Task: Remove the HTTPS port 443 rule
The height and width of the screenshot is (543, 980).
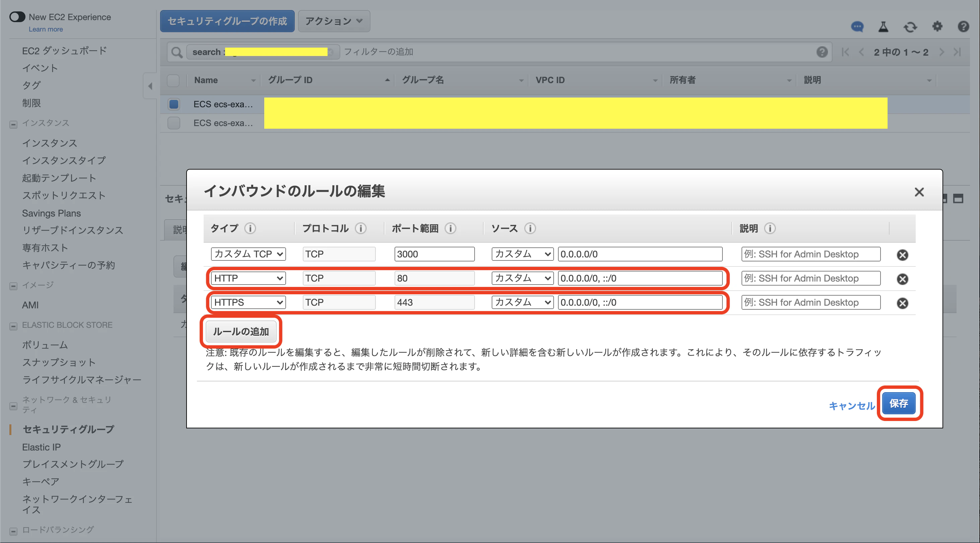Action: click(902, 303)
